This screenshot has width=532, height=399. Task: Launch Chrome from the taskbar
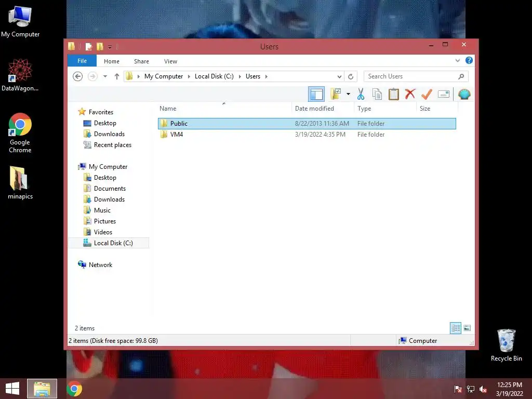tap(74, 389)
